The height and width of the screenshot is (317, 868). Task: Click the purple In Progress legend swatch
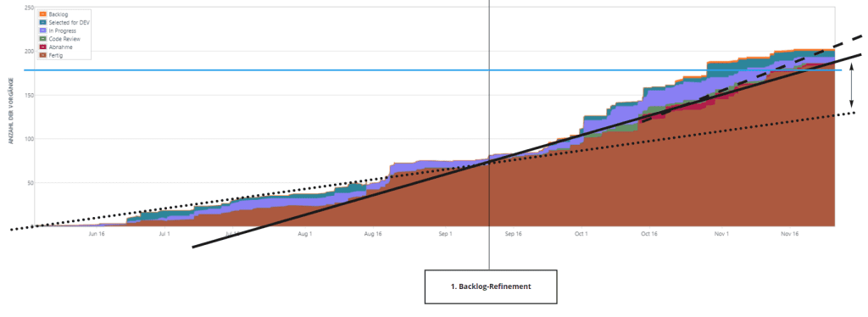42,31
